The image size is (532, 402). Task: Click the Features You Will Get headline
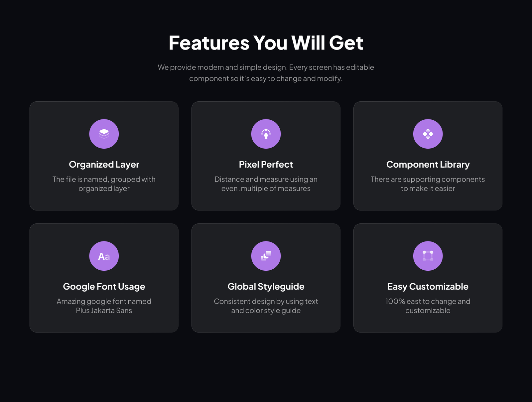tap(266, 43)
